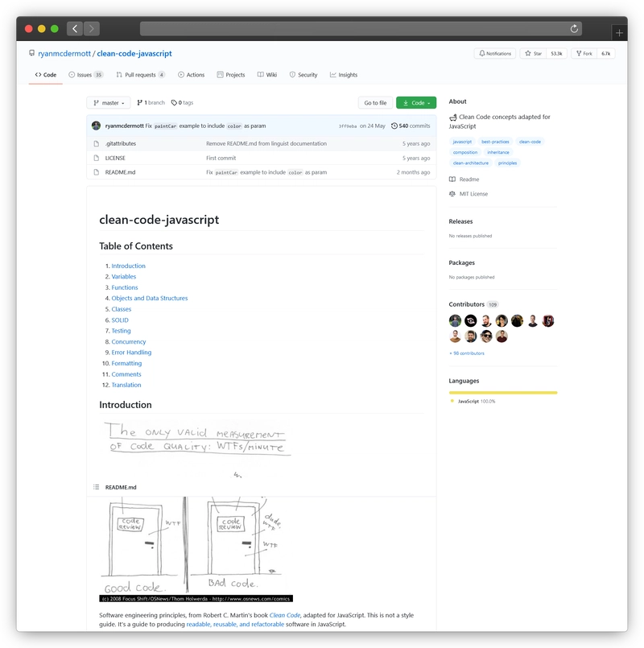Click the file icon next to .gitattributes
This screenshot has width=644, height=648.
pos(97,143)
